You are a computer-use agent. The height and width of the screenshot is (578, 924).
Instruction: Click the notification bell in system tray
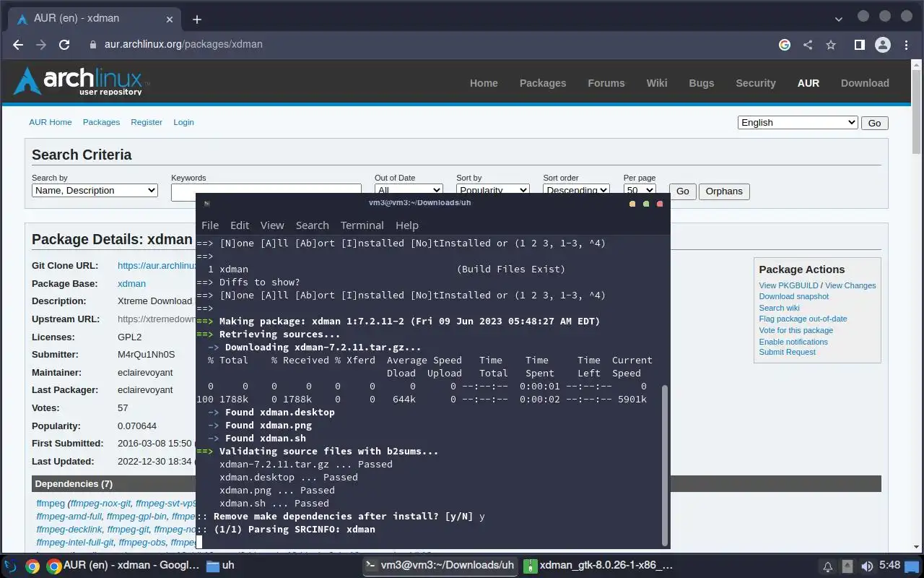828,566
